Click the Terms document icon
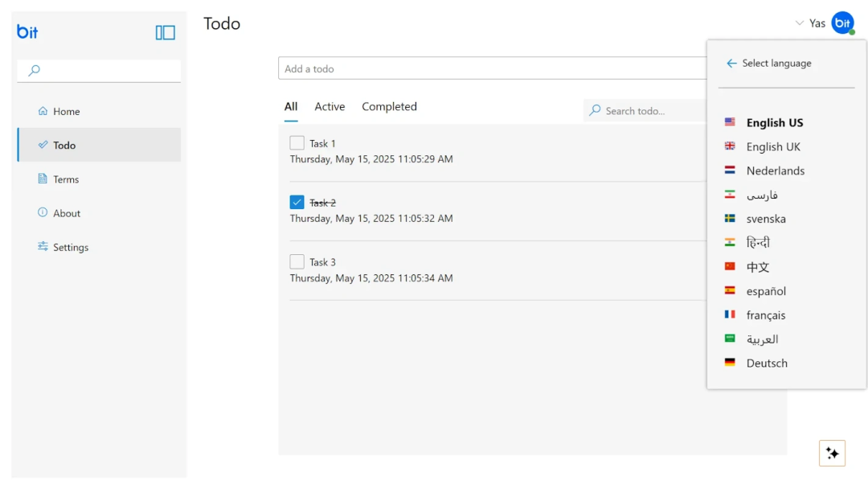 pyautogui.click(x=43, y=179)
